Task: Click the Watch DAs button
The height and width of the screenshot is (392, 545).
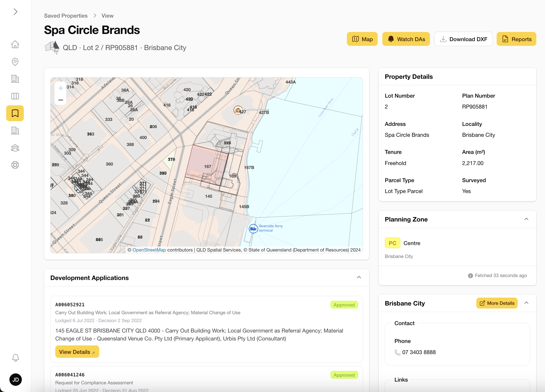Action: click(x=406, y=39)
